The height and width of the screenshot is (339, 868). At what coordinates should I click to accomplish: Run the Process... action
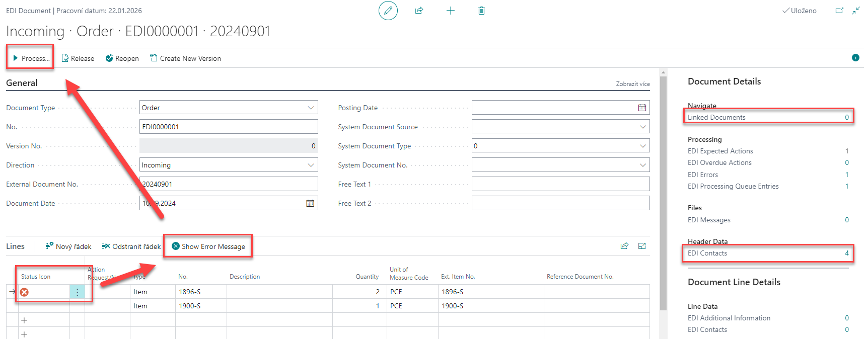tap(31, 58)
